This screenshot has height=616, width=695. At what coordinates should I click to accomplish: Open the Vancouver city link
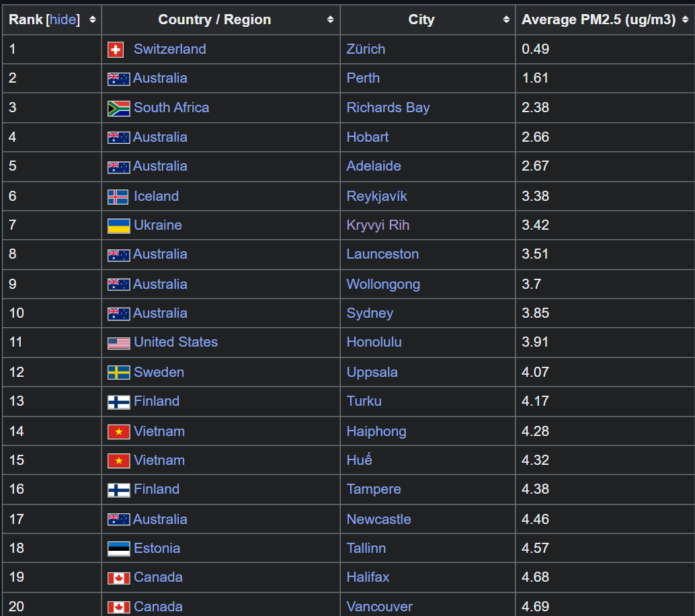[379, 606]
